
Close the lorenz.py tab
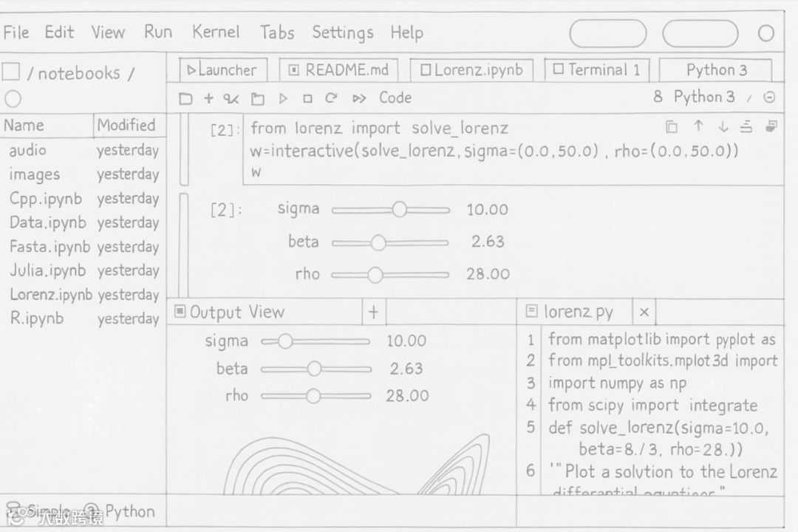[x=644, y=312]
